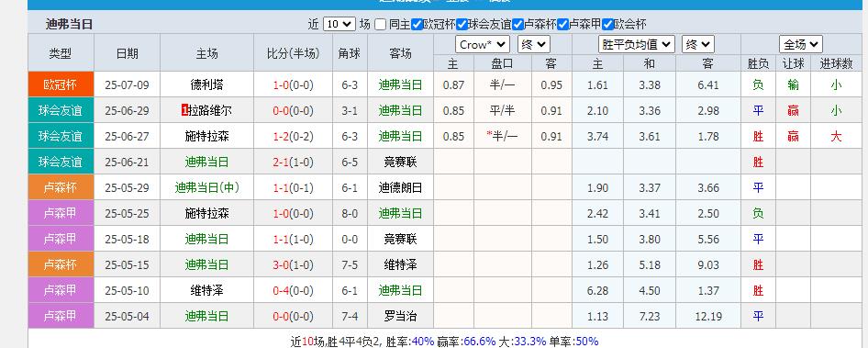Uncheck the 欧冠杯 filter checkbox
Screen dimensions: 868x348
point(417,25)
